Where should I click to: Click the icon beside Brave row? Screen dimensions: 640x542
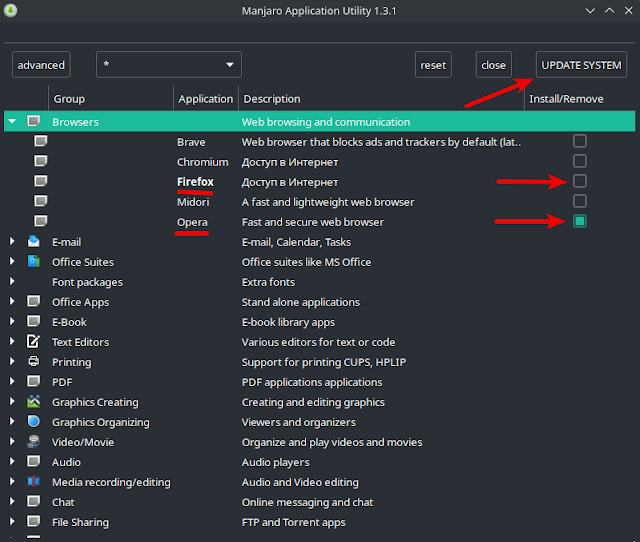pos(40,141)
